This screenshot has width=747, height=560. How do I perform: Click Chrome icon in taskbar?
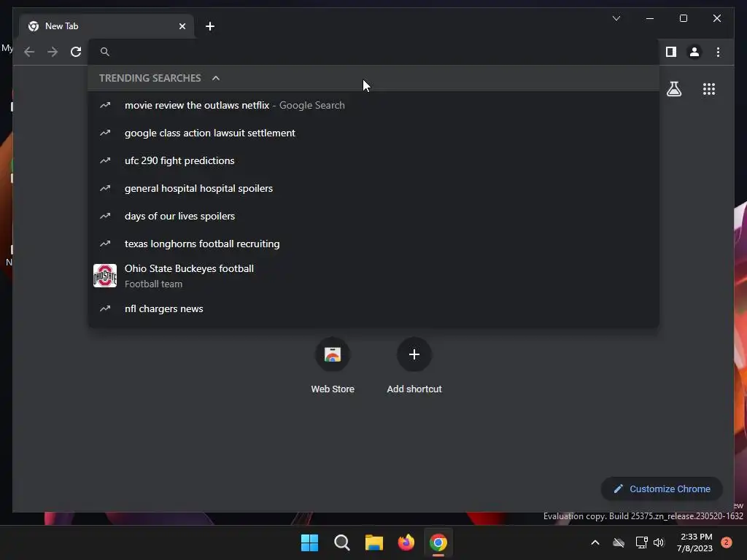click(438, 542)
